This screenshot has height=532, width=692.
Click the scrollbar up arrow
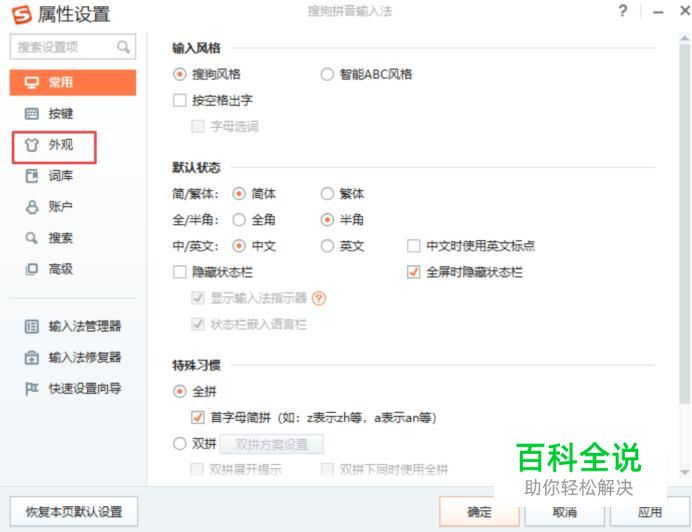684,38
